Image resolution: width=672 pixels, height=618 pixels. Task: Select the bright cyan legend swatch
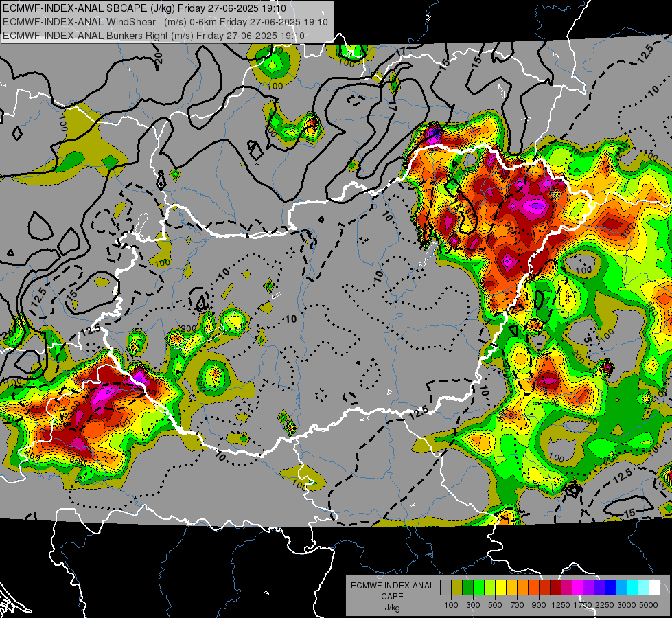(x=633, y=588)
